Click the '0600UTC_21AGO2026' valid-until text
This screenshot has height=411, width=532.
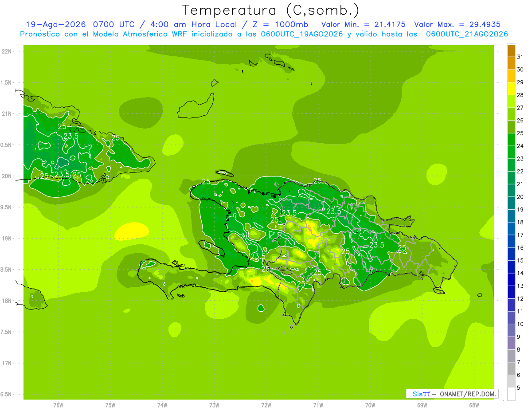point(467,34)
